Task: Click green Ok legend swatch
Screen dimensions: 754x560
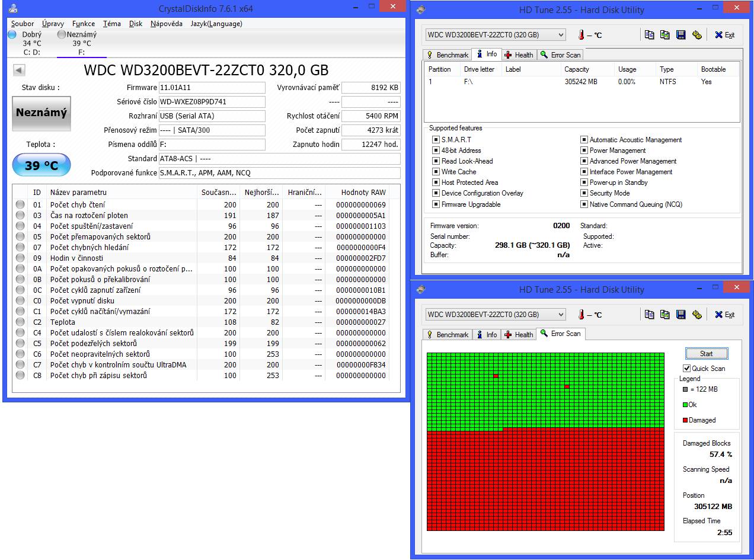Action: point(685,405)
